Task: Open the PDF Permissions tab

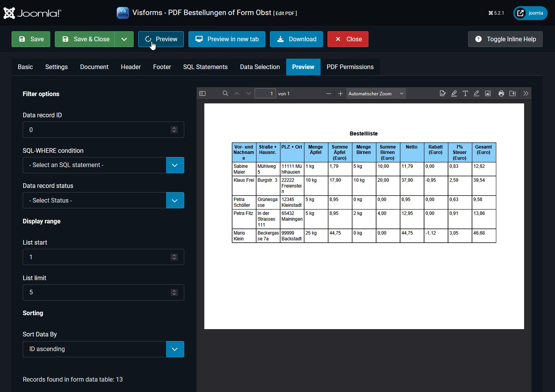Action: pos(350,67)
